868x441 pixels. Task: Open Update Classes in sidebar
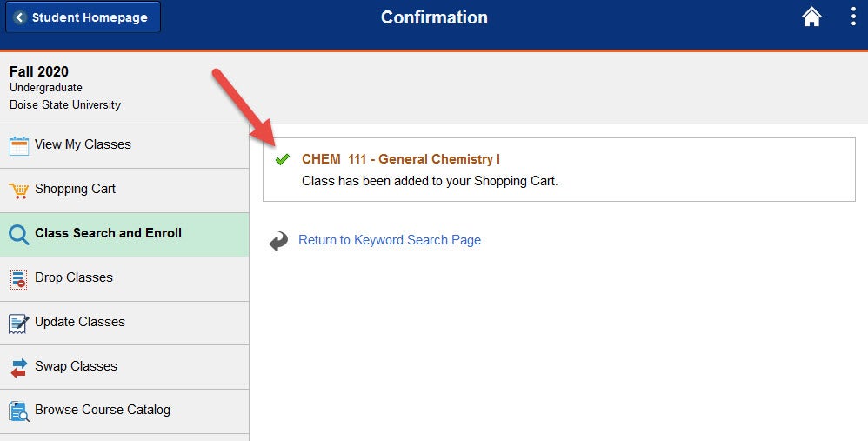[x=124, y=324]
